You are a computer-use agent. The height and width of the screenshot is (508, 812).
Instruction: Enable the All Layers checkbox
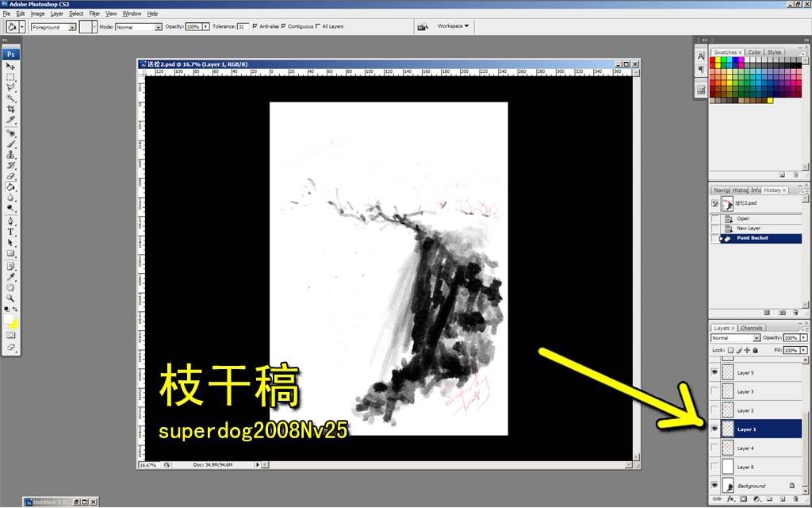coord(318,26)
